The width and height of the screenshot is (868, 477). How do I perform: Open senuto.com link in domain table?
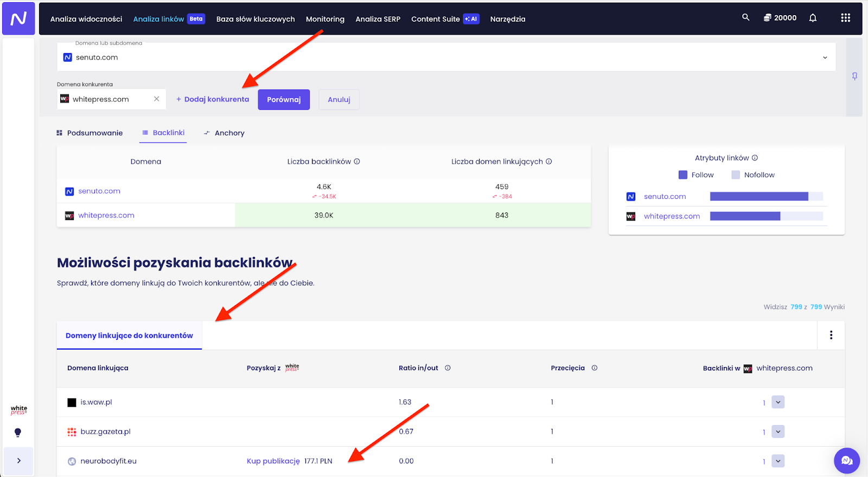tap(99, 191)
